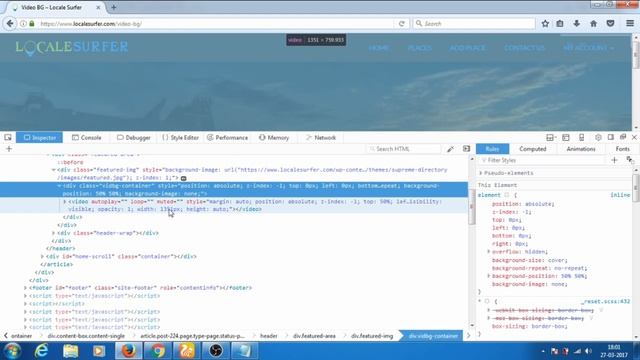Launch Internet Explorer from taskbar

[x=41, y=351]
